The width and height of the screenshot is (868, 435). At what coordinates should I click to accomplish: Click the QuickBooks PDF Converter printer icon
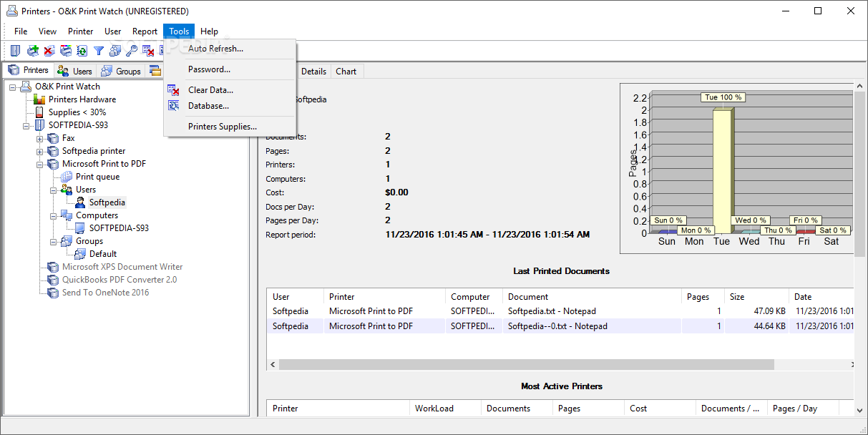tap(53, 280)
